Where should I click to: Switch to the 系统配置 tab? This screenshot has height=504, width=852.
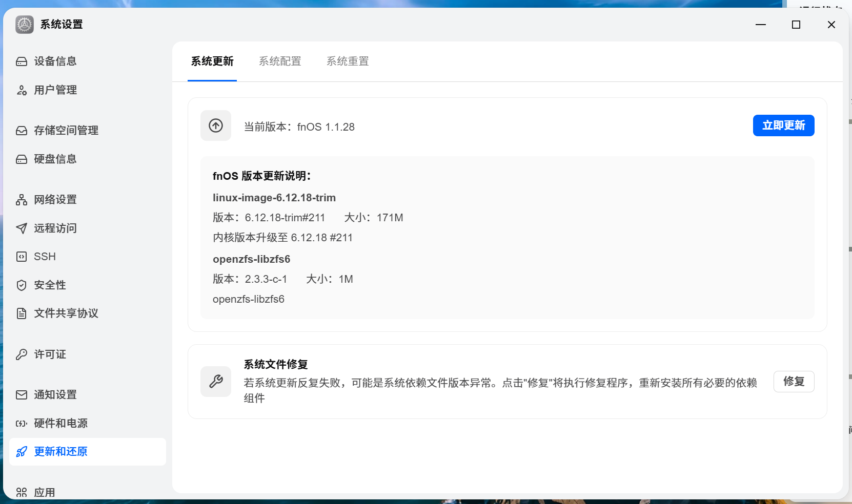[280, 61]
